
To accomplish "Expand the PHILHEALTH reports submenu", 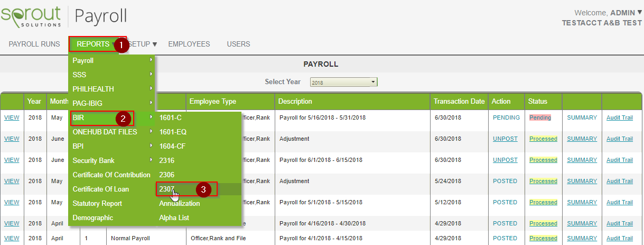I will click(x=112, y=89).
